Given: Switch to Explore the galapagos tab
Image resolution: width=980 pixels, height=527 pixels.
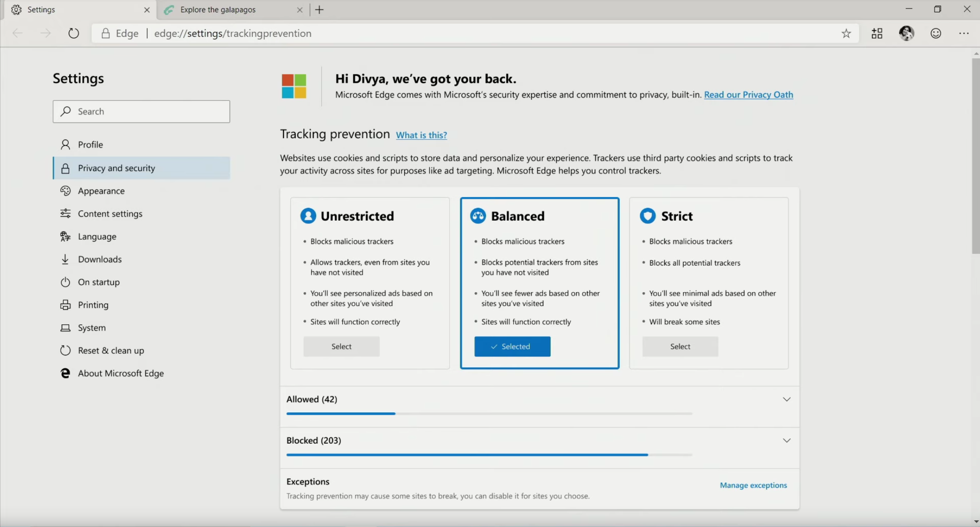Looking at the screenshot, I should [x=218, y=10].
